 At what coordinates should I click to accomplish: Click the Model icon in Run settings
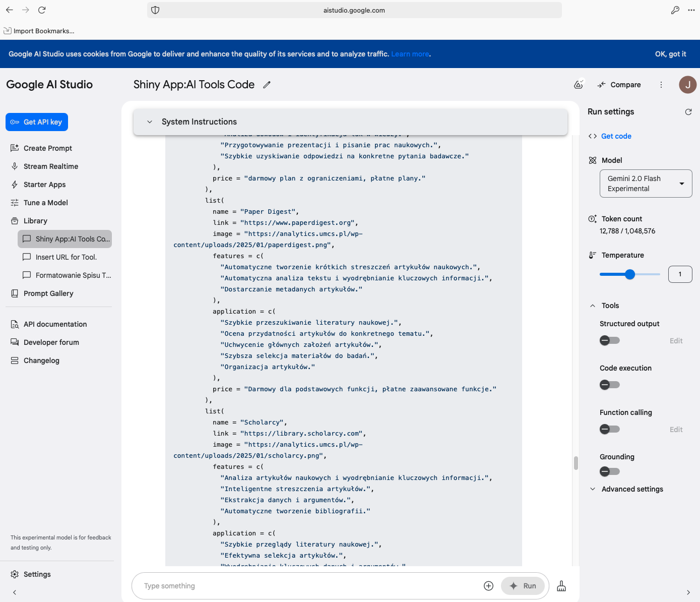click(593, 160)
